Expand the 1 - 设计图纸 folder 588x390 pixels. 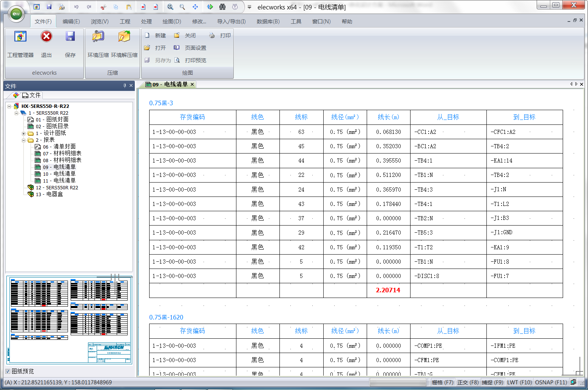tap(23, 134)
